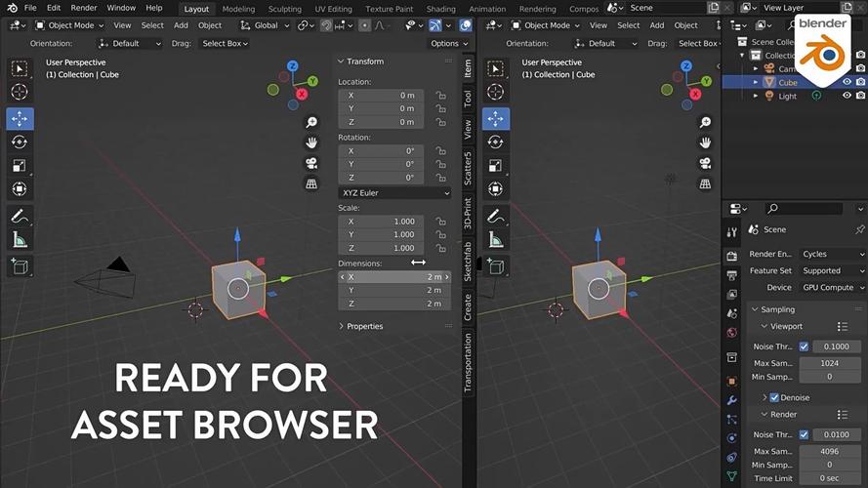Toggle lock for Rotation Y
The width and height of the screenshot is (868, 488).
click(440, 164)
